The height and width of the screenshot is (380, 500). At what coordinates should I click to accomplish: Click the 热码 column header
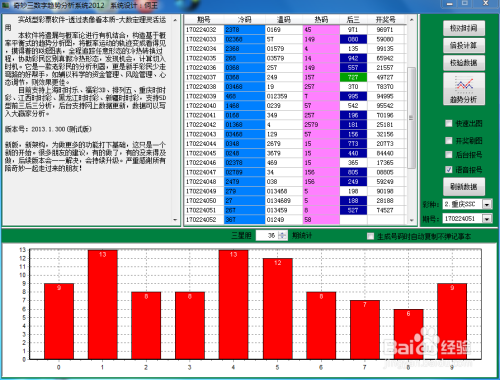[x=321, y=19]
